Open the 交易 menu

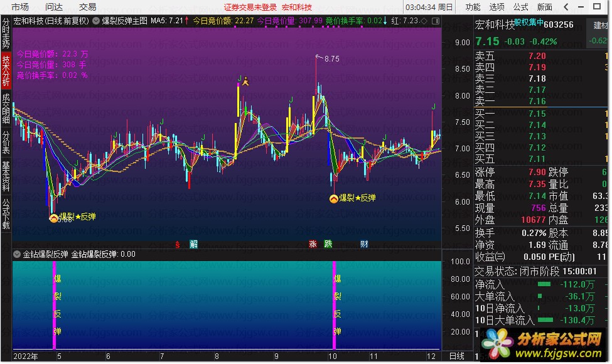click(x=87, y=7)
